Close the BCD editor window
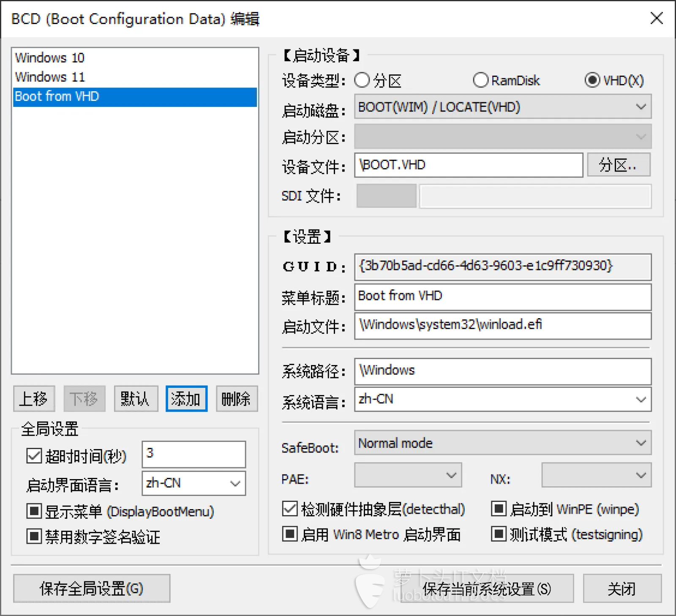This screenshot has height=616, width=676. (657, 18)
